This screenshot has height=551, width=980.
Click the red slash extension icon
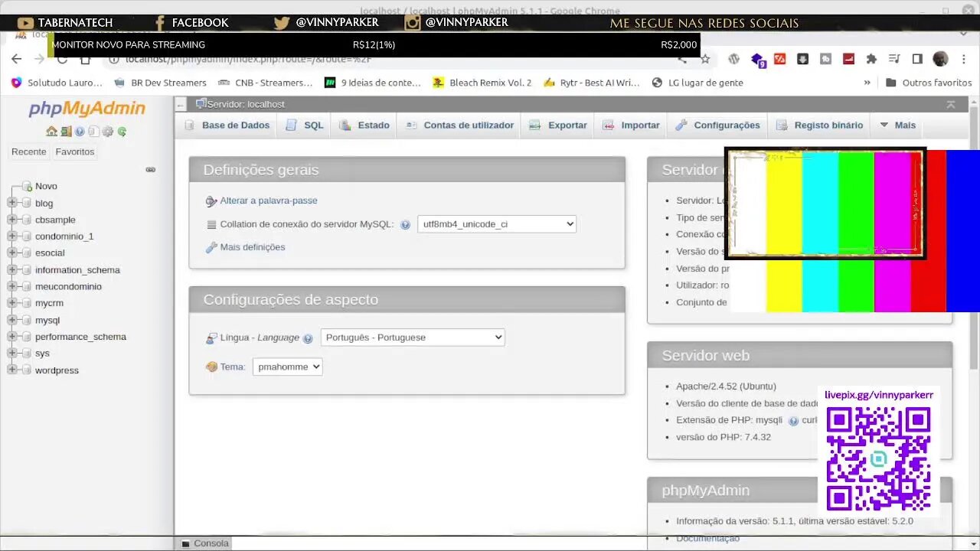pyautogui.click(x=779, y=59)
